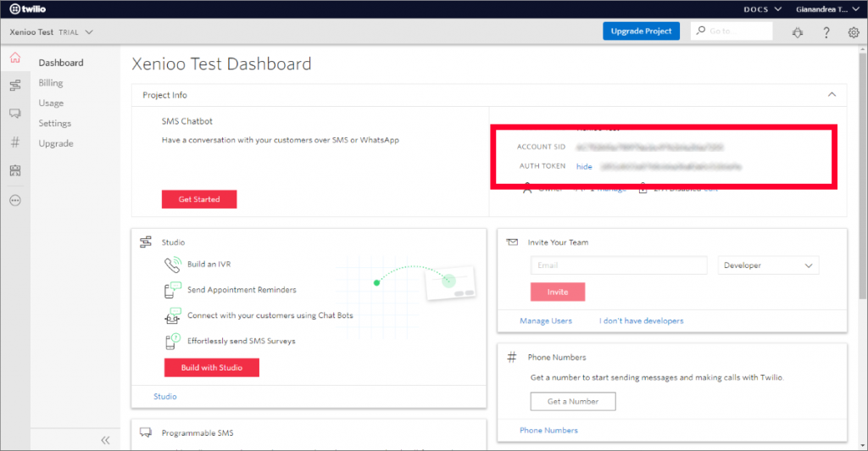Collapse the Project Info panel
868x451 pixels.
click(x=832, y=95)
